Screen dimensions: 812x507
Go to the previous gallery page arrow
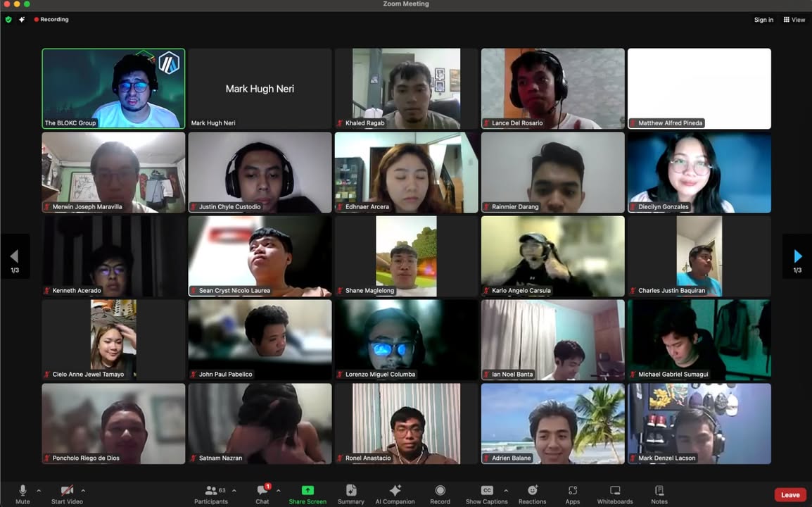[x=15, y=256]
